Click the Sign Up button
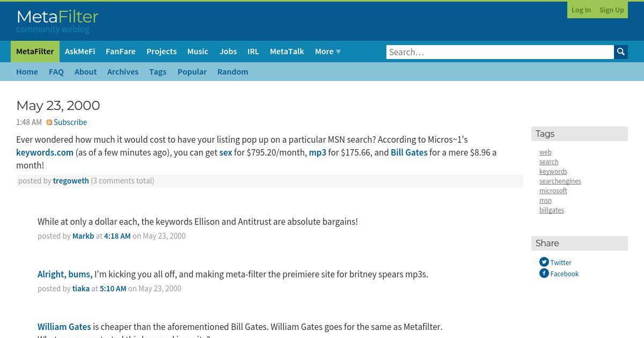Screen dimensions: 644x338 [612, 10]
